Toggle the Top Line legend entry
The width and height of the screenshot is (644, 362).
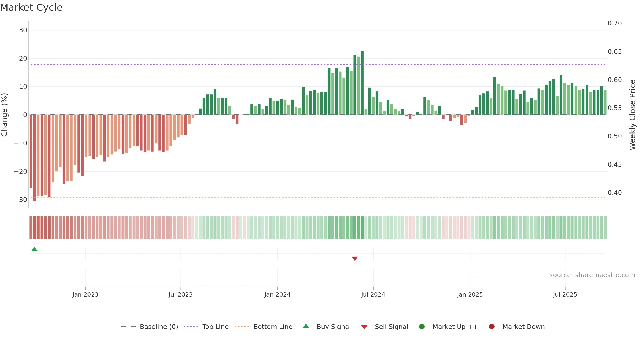pyautogui.click(x=206, y=327)
